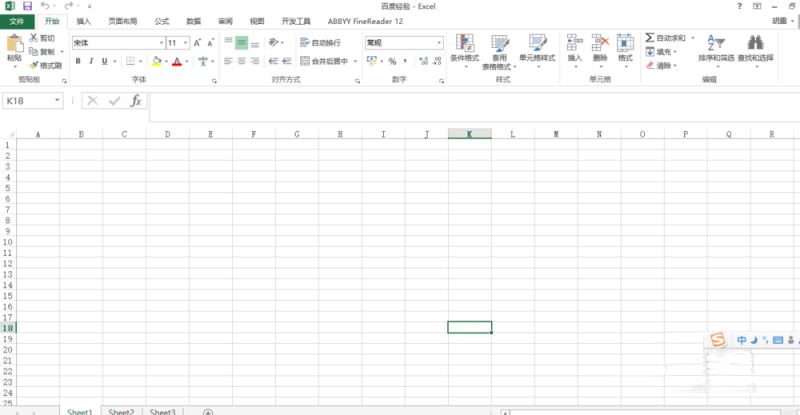
Task: Open the ABBYY FineReader 12 tab
Action: click(365, 21)
